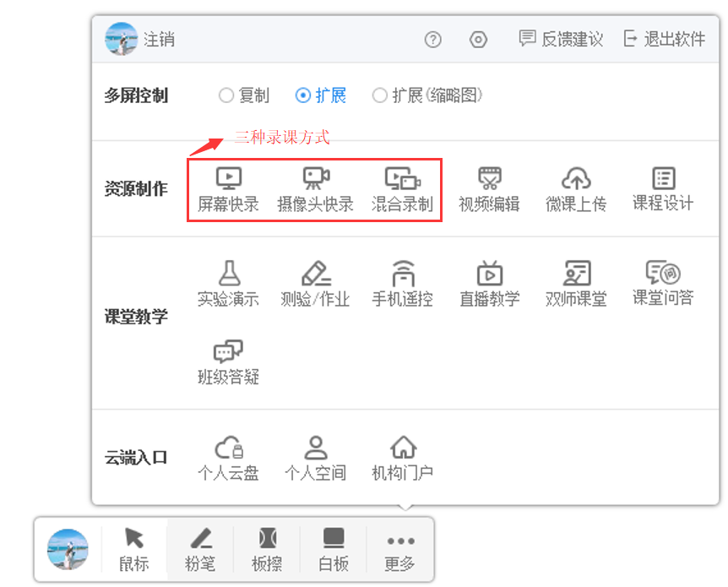Launch 混合录制 mixed recording

tap(402, 189)
